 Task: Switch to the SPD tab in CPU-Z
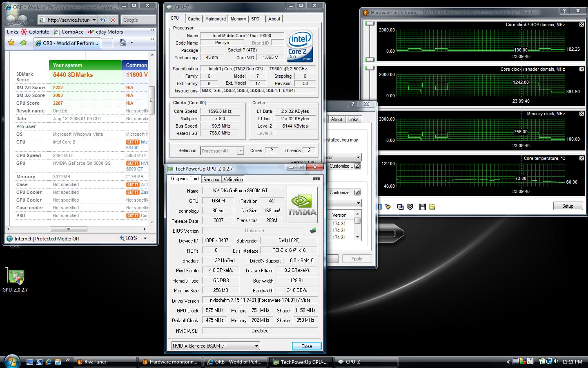pyautogui.click(x=255, y=19)
